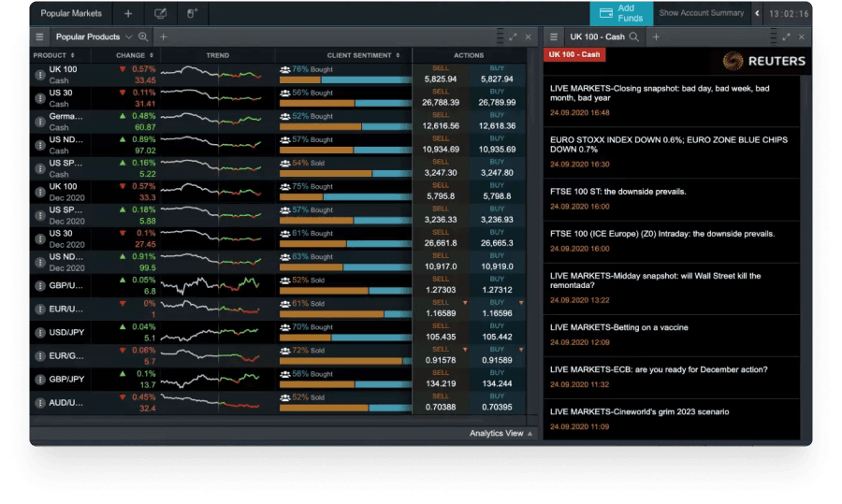Viewport: 842px width, 504px height.
Task: Open the options menu icon for USD/JPY row
Action: click(39, 333)
